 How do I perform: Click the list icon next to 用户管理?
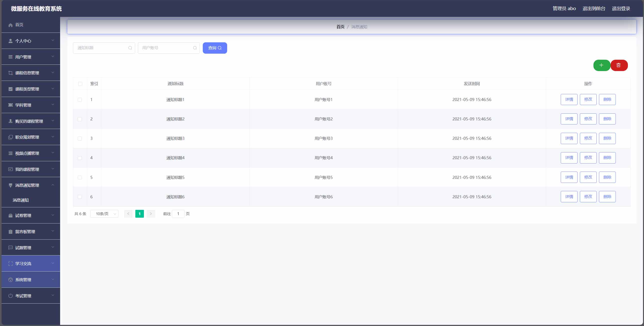point(10,57)
